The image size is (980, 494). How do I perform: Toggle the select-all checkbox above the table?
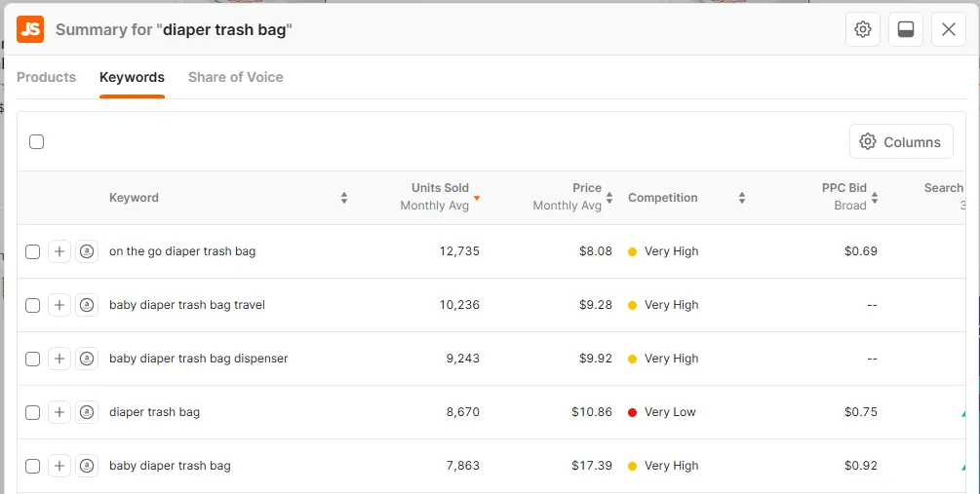click(37, 142)
